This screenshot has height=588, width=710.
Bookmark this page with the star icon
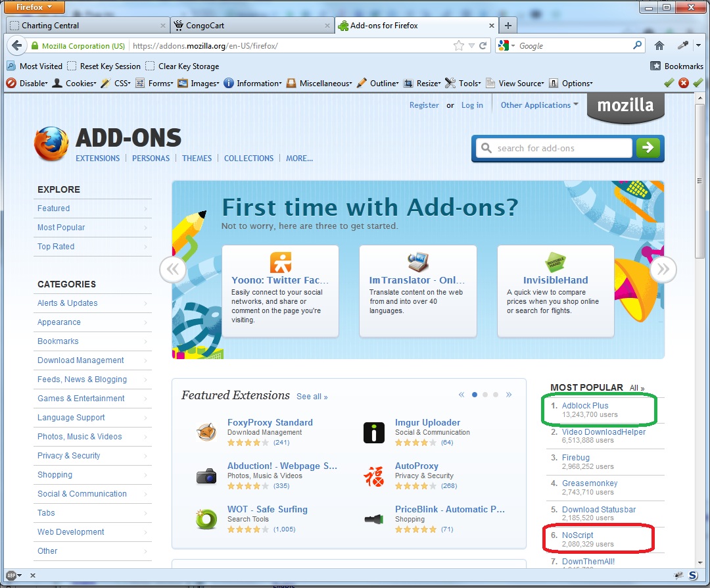(x=459, y=46)
